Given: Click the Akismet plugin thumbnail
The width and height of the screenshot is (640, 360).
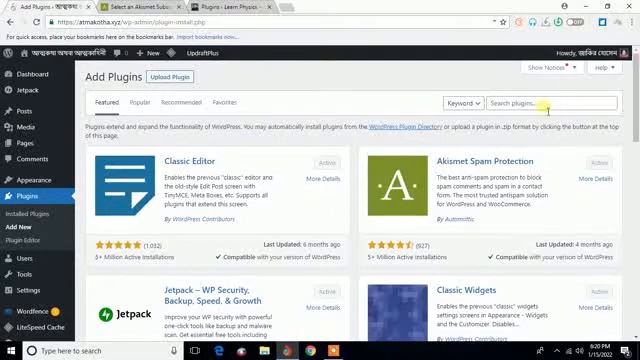Looking at the screenshot, I should coord(398,186).
